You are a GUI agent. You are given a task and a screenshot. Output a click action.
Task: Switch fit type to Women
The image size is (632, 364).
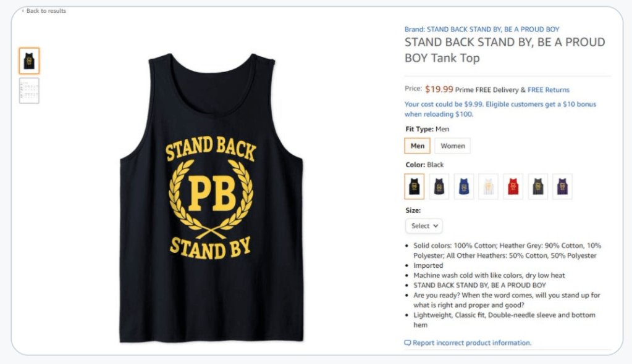coord(452,146)
